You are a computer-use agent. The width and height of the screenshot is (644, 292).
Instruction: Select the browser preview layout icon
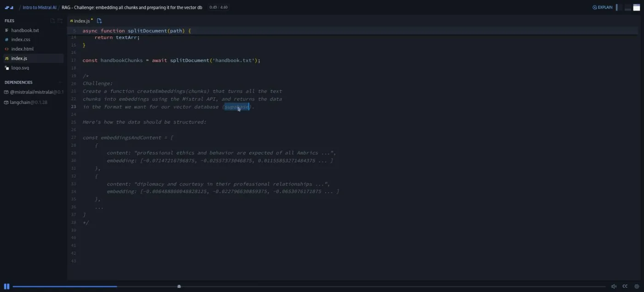point(637,7)
